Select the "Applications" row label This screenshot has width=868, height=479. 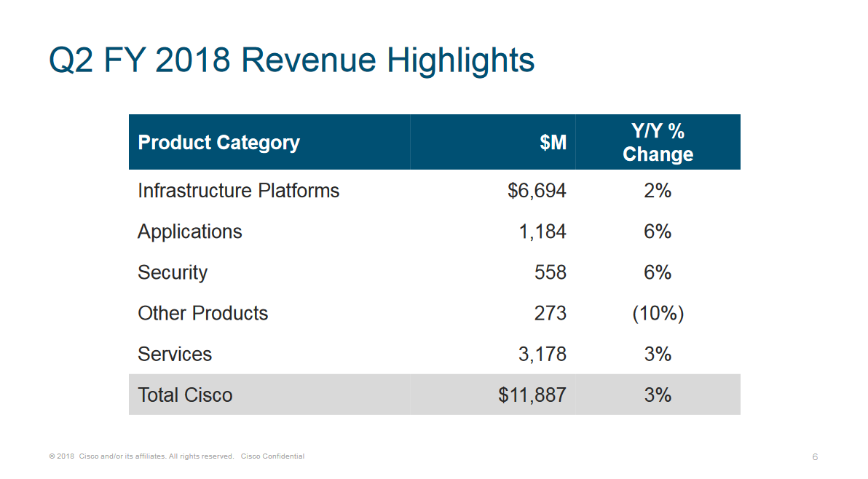coord(190,231)
